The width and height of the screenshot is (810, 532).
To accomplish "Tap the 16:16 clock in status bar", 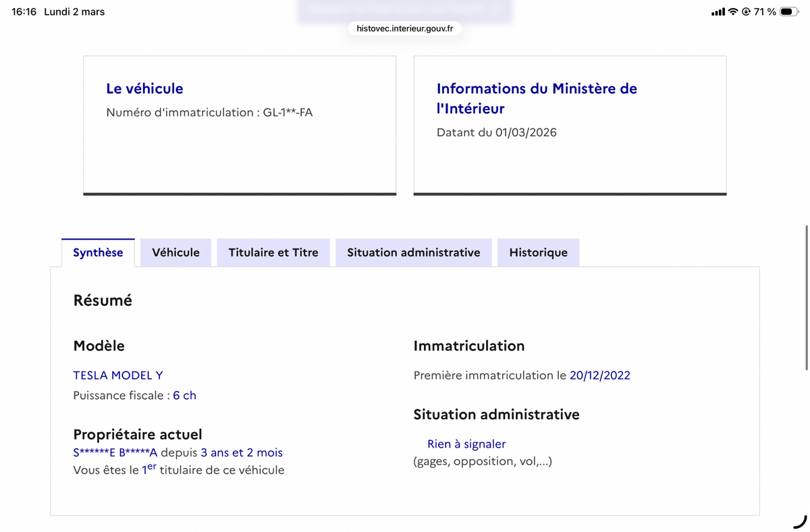I will click(x=24, y=12).
